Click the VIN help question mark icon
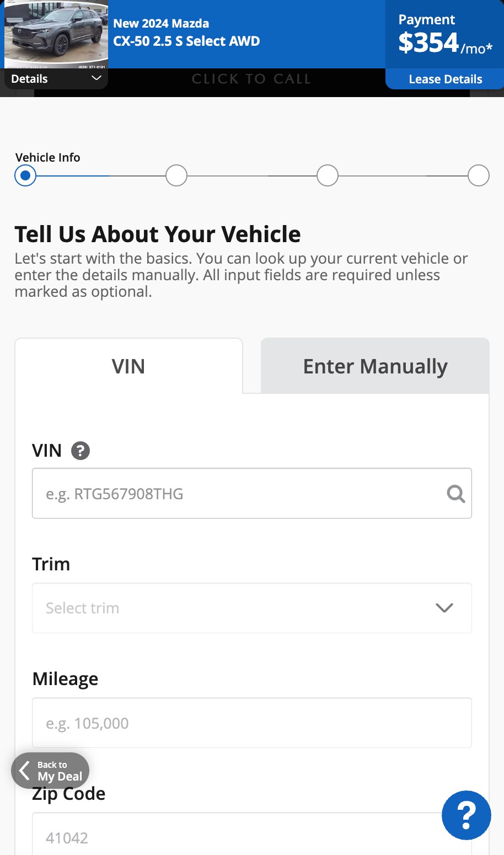The width and height of the screenshot is (504, 855). tap(81, 451)
